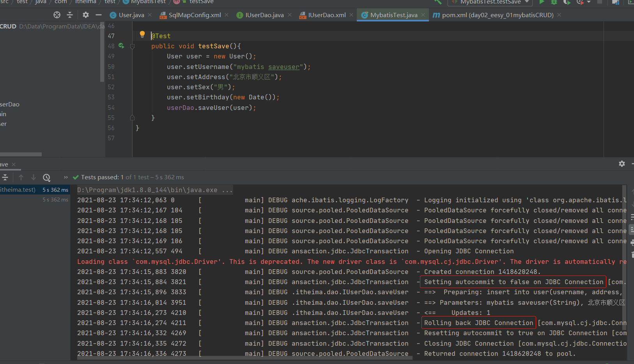The width and height of the screenshot is (634, 364).
Task: Expand hidden run toolbar items chevron
Action: [x=66, y=177]
